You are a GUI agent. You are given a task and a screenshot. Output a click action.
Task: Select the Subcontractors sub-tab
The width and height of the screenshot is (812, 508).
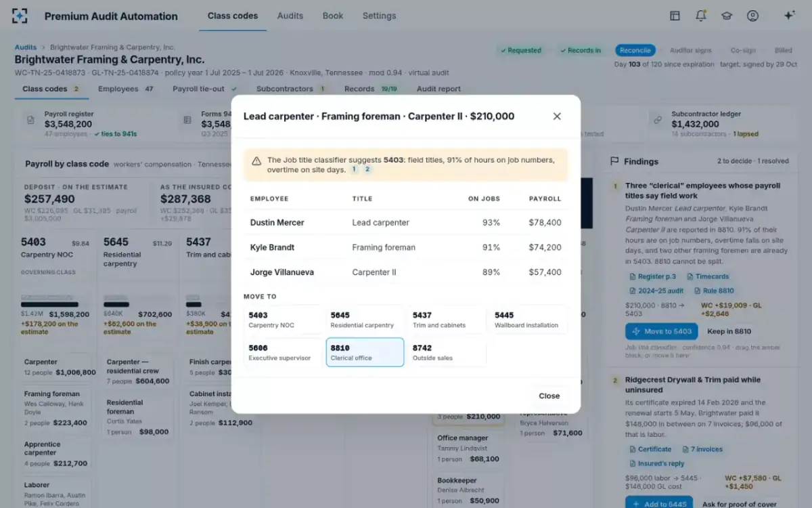(x=291, y=89)
